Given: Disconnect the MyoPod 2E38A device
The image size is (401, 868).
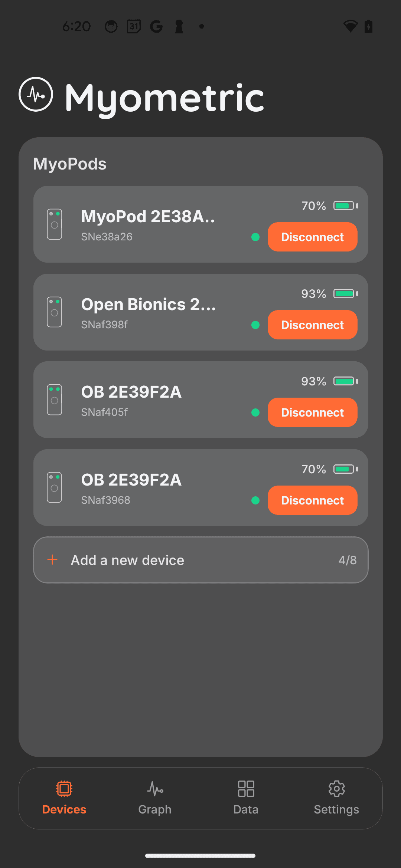Looking at the screenshot, I should (x=312, y=237).
